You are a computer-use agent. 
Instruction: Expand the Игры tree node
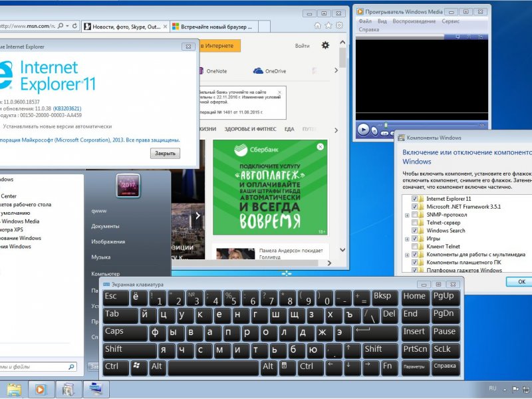407,239
